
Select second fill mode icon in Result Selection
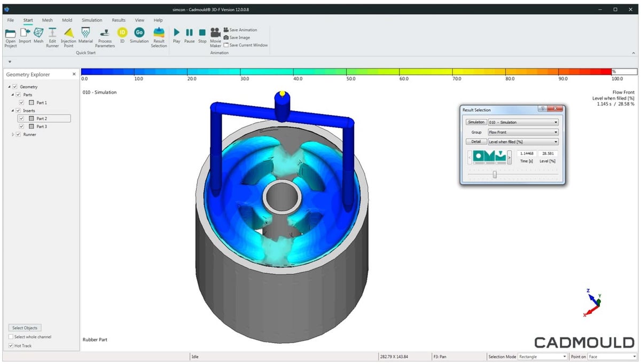click(490, 156)
